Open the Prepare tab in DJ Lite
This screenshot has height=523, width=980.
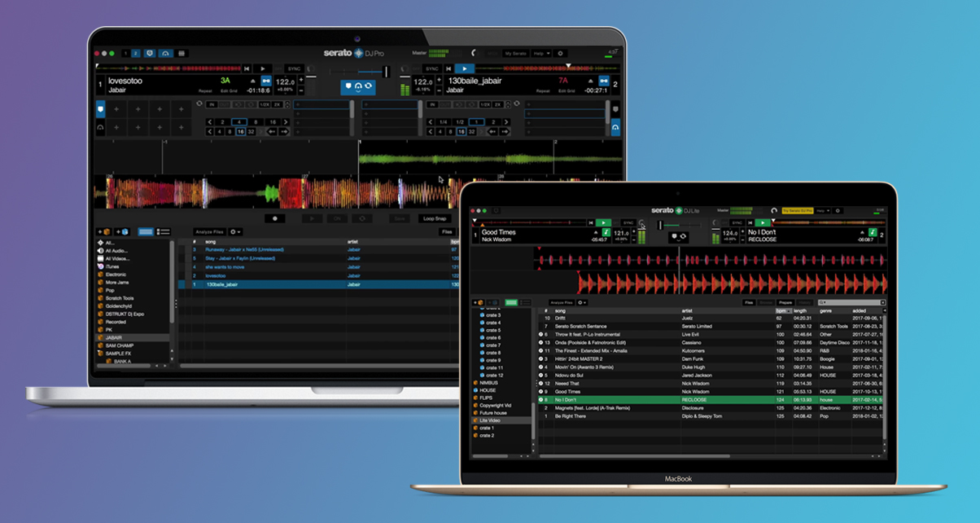tap(785, 302)
